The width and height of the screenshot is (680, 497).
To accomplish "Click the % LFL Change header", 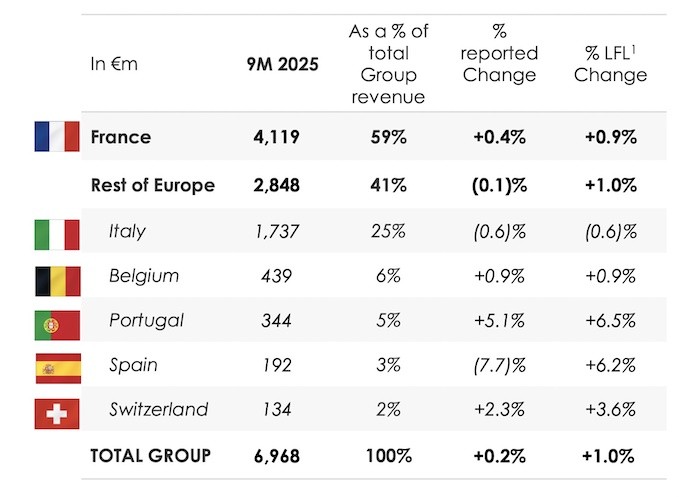I will pyautogui.click(x=610, y=64).
